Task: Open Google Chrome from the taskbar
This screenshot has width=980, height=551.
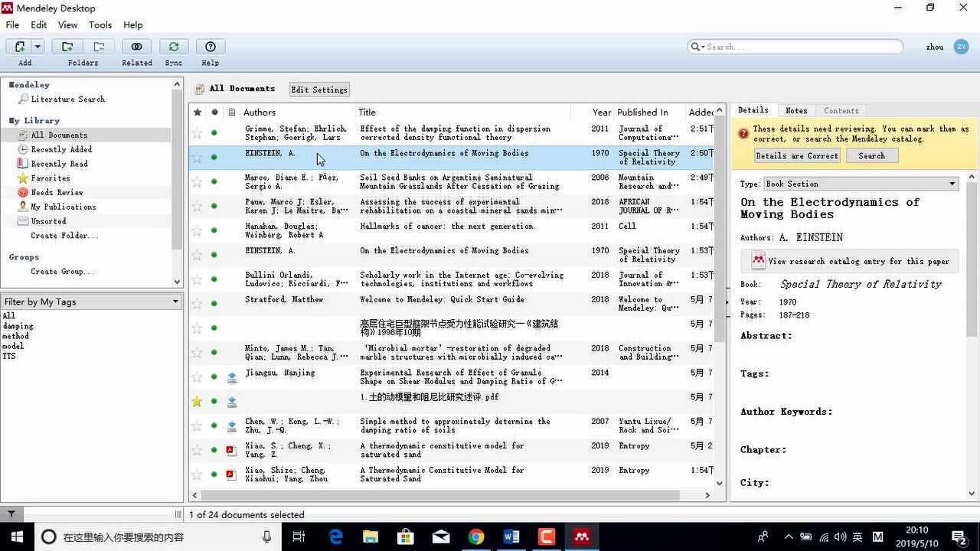Action: 476,536
